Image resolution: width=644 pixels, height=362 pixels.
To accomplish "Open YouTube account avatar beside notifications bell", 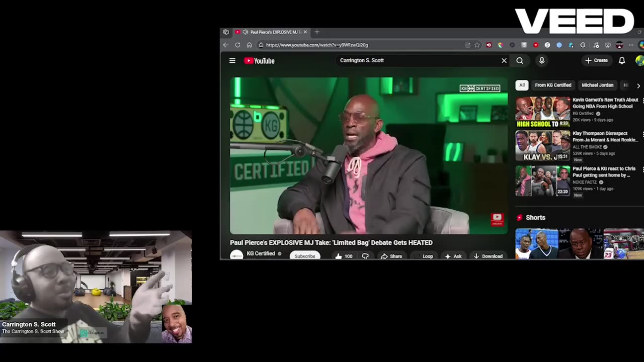I will [639, 60].
